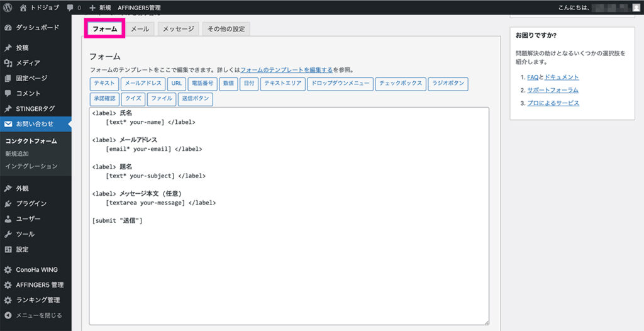Collapse menu via メニューを閉じる arrow icon
644x331 pixels.
(x=8, y=315)
